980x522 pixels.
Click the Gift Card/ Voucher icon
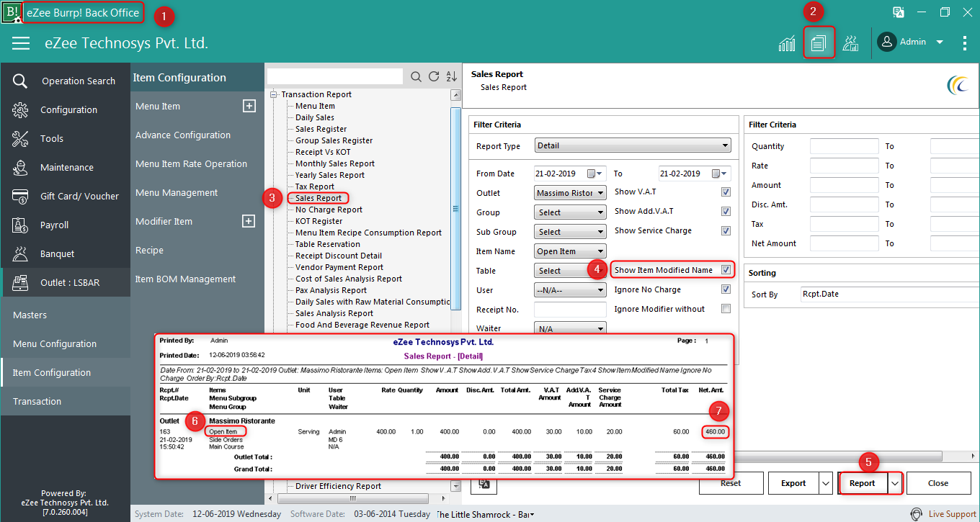(20, 196)
